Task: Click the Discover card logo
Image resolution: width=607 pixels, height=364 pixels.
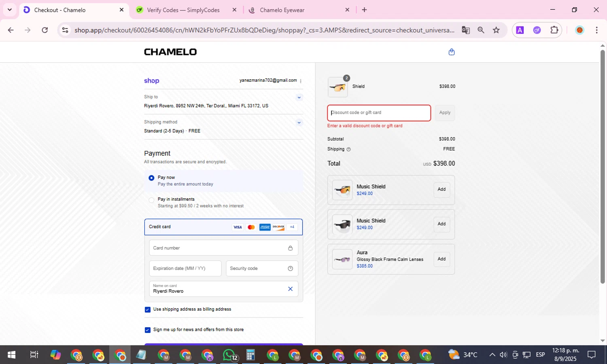Action: point(278,227)
